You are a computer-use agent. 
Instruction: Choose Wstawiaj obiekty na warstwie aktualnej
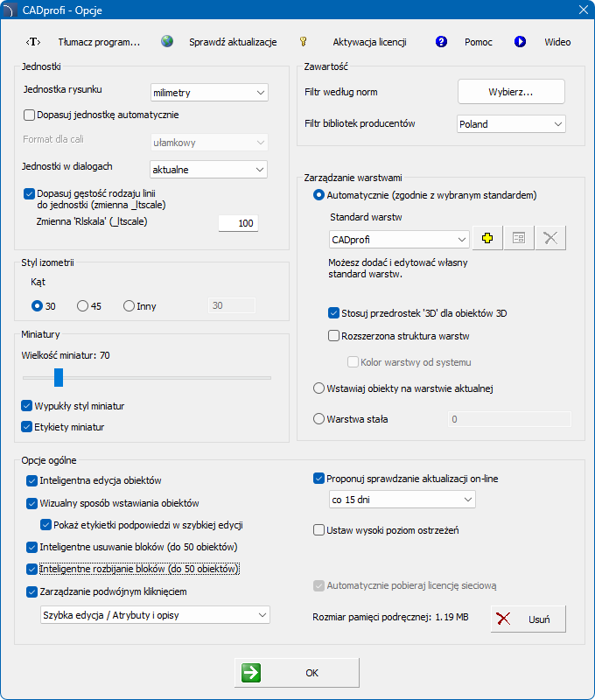(318, 388)
